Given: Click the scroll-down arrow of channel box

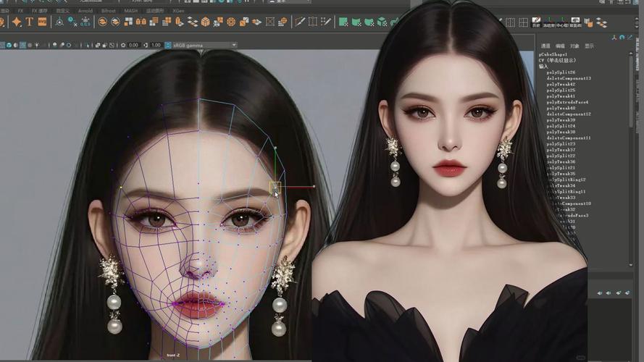Looking at the screenshot, I should click(x=631, y=265).
